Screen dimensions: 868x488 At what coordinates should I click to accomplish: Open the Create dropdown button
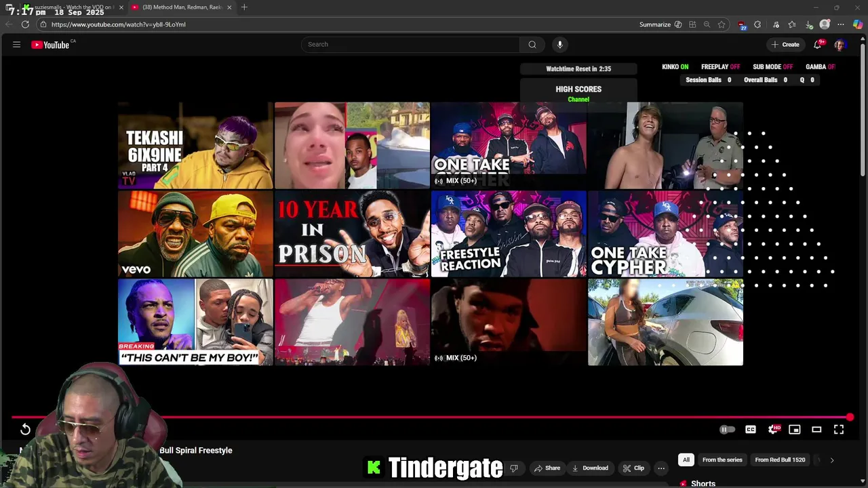click(x=785, y=45)
